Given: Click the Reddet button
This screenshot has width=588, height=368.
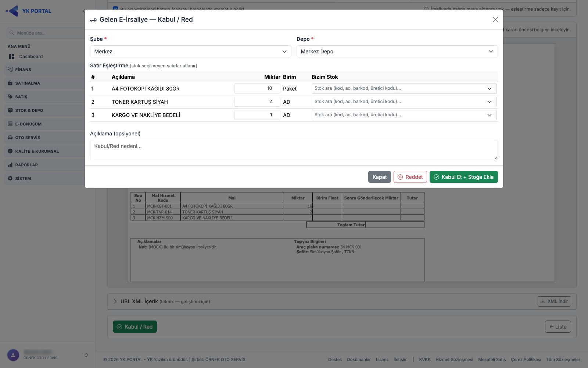Looking at the screenshot, I should coord(410,177).
